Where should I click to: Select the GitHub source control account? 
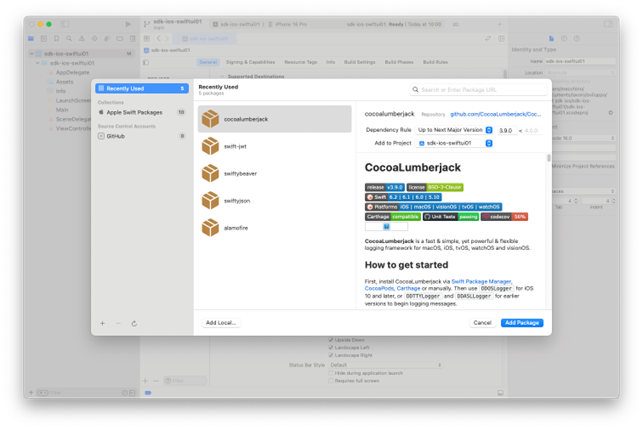[x=142, y=136]
